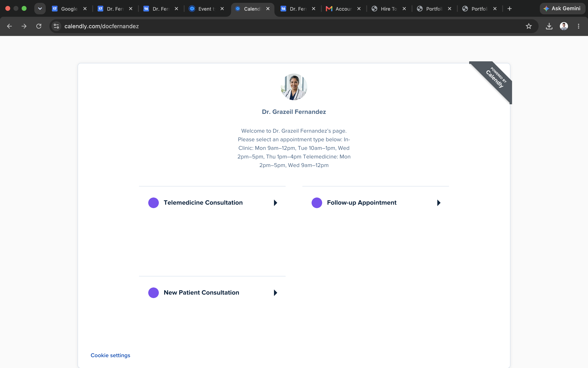The width and height of the screenshot is (588, 368).
Task: Close the active Calendly tab
Action: coord(268,9)
